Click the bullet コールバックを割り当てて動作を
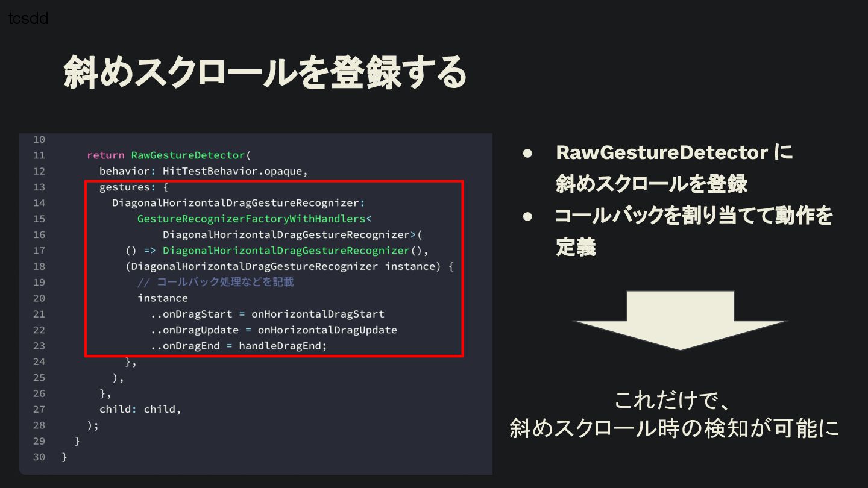868x488 pixels. coord(694,216)
